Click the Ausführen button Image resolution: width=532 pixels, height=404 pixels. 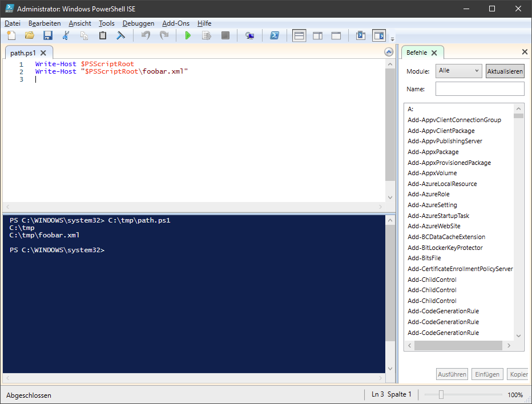pyautogui.click(x=452, y=374)
